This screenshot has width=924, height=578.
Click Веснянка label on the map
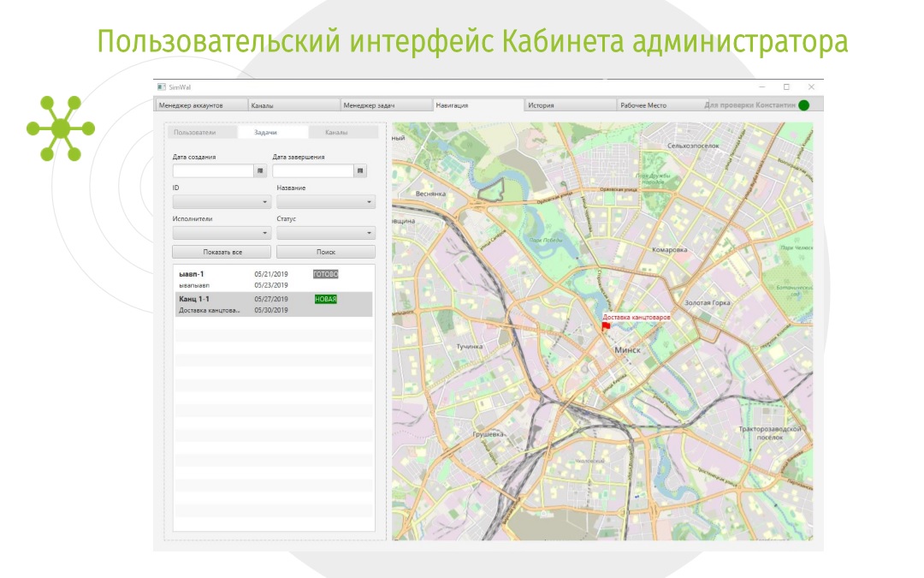click(x=430, y=194)
